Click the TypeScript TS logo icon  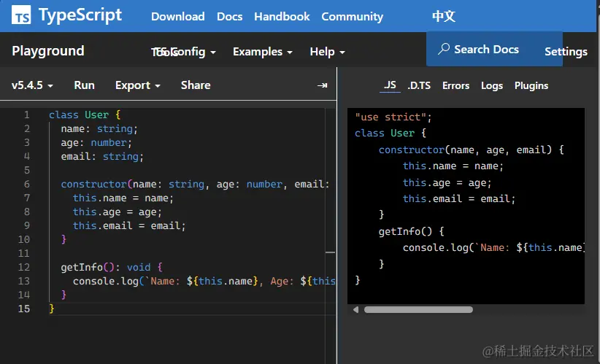point(21,15)
